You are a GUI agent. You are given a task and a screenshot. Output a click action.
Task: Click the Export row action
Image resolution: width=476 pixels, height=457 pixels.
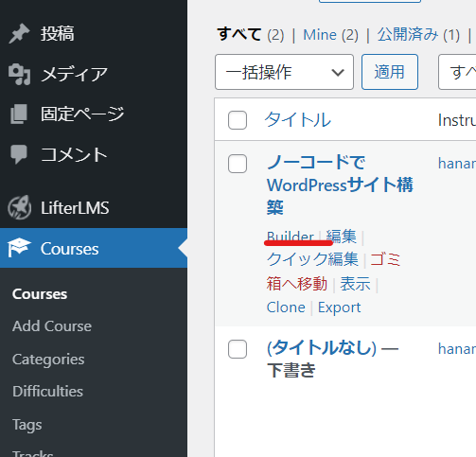pos(339,308)
